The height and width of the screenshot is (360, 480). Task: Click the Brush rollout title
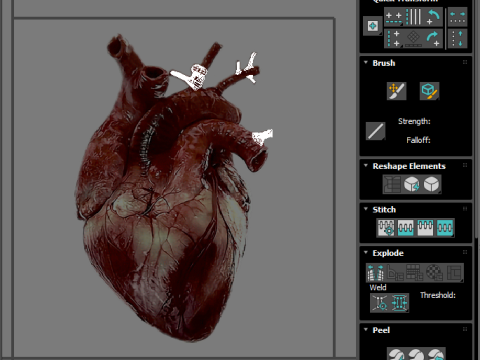click(384, 63)
